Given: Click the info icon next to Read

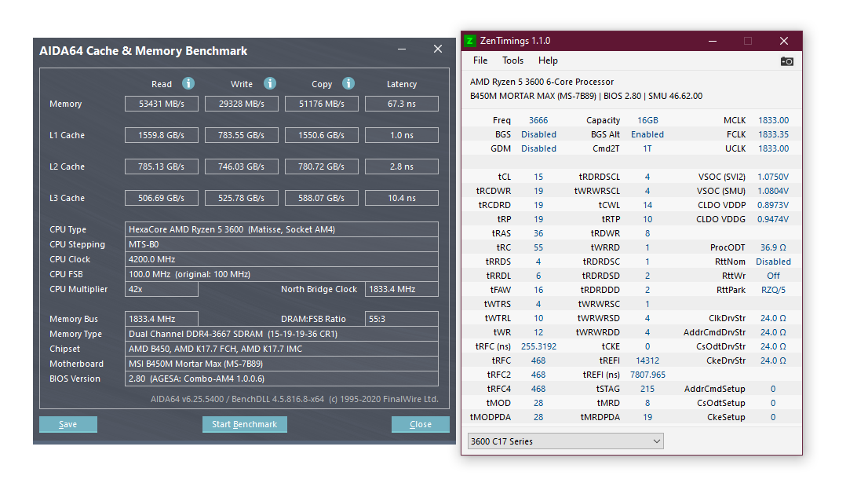Looking at the screenshot, I should [x=188, y=83].
